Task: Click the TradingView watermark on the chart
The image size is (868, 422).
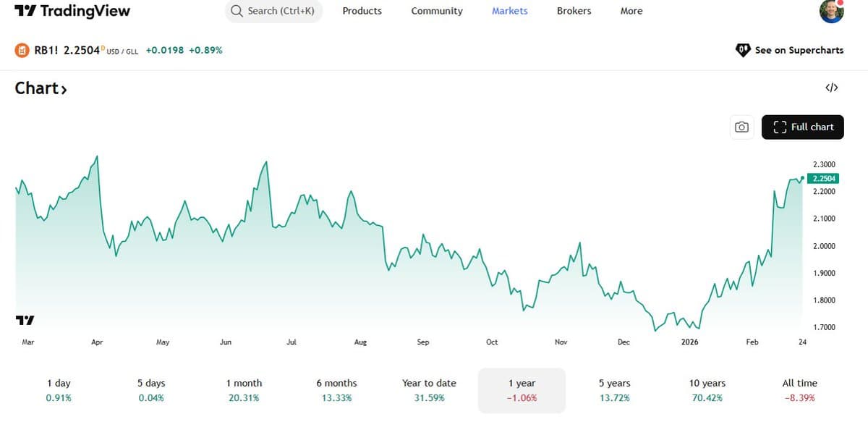Action: [24, 321]
